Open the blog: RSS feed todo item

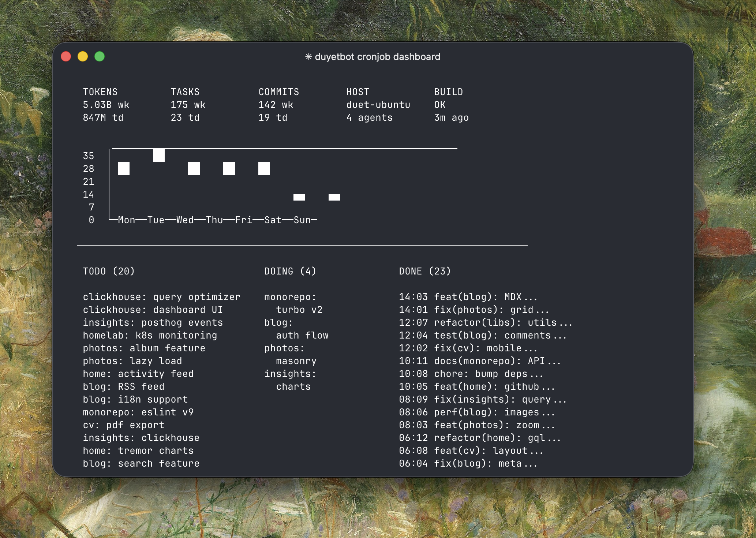124,386
